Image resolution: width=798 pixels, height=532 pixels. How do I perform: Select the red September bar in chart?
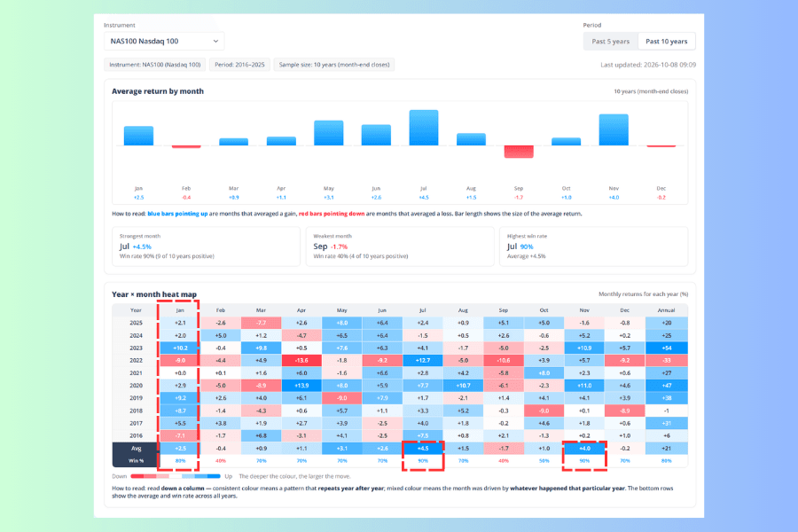[519, 152]
